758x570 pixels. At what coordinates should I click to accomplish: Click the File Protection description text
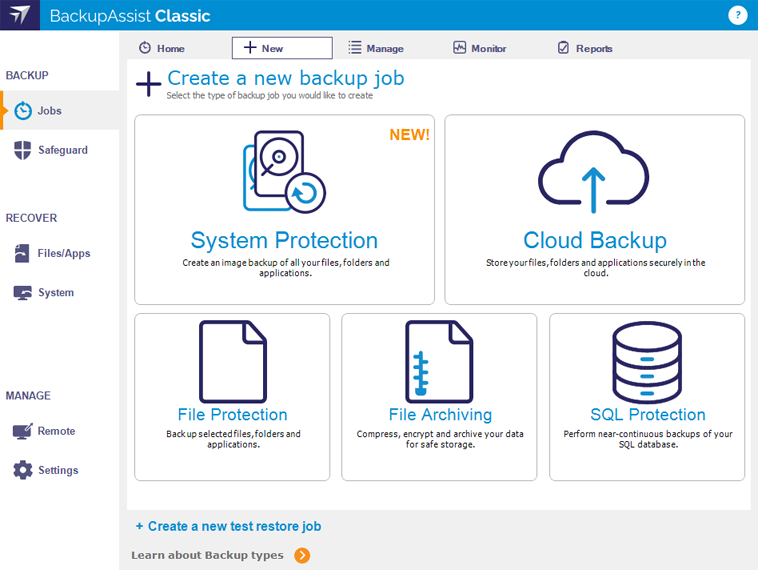(x=233, y=439)
